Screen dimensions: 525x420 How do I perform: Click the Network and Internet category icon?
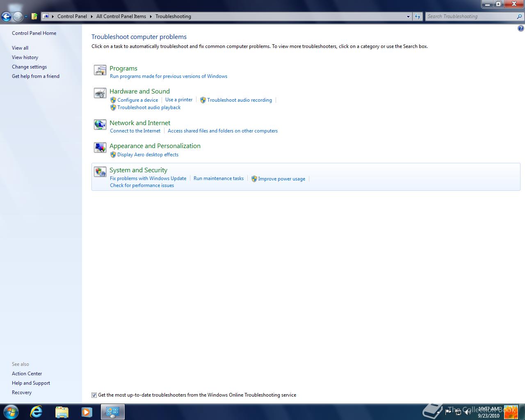pyautogui.click(x=100, y=124)
